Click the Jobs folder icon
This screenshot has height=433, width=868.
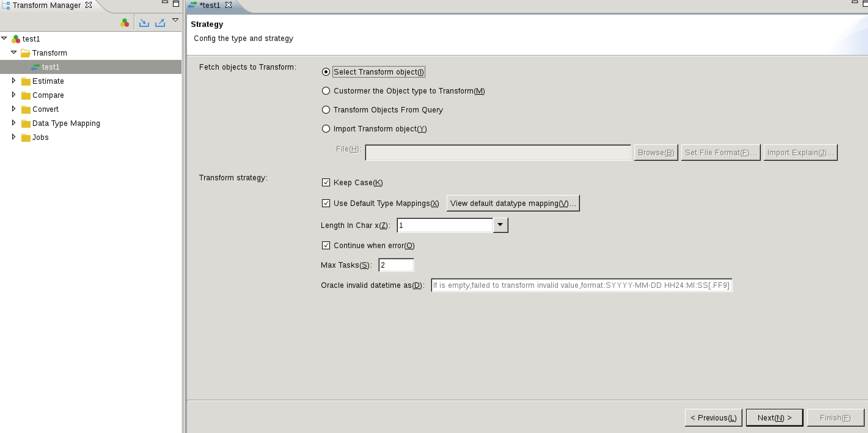(26, 138)
